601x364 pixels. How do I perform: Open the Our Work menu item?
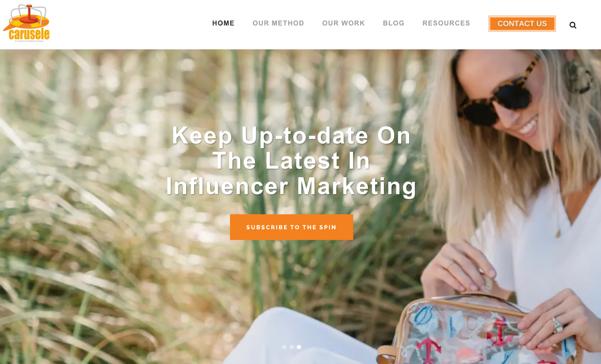[343, 23]
